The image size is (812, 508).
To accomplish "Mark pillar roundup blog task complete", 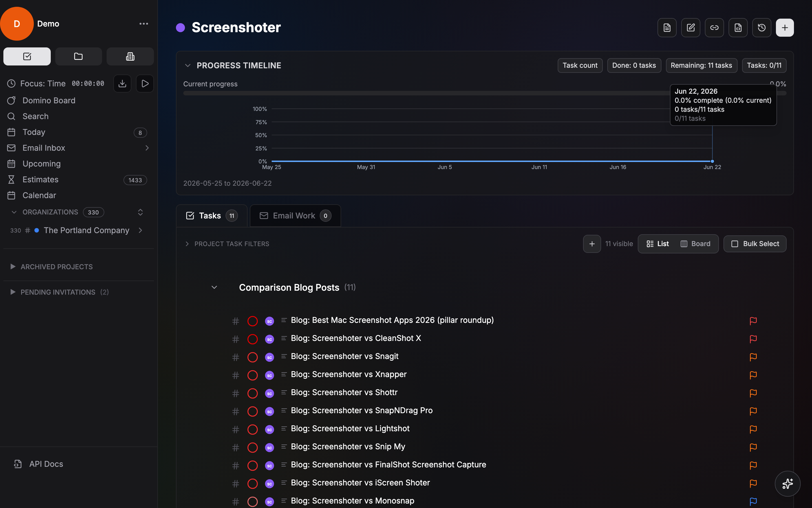I will (x=252, y=321).
